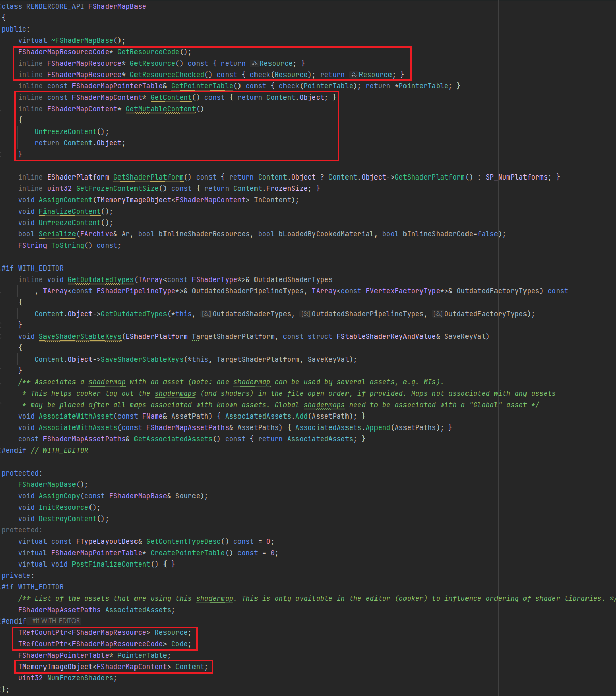This screenshot has width=616, height=696.
Task: Click the AssociateWithAssets function name
Action: click(x=78, y=427)
